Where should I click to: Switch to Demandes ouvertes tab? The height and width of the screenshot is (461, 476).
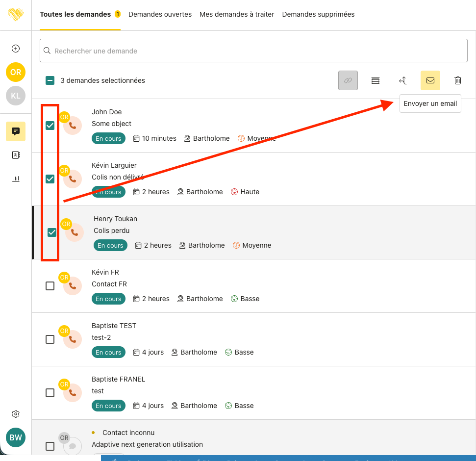tap(160, 14)
